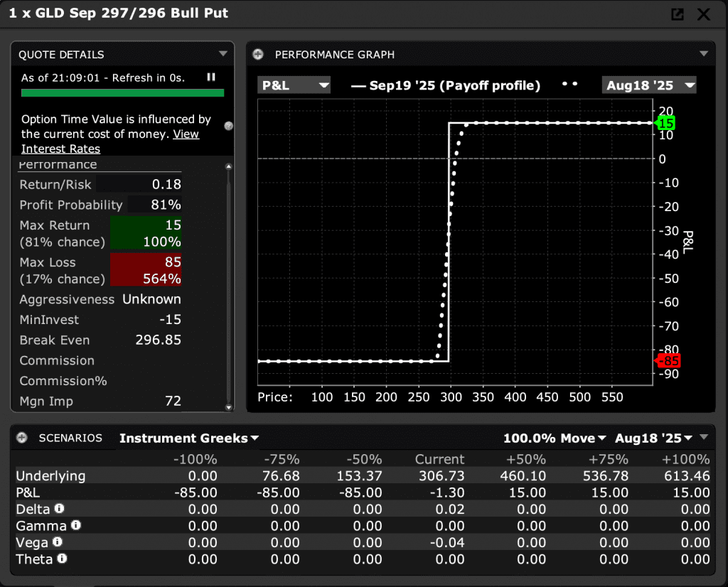728x587 pixels.
Task: Click the Theta info icon
Action: (x=63, y=559)
